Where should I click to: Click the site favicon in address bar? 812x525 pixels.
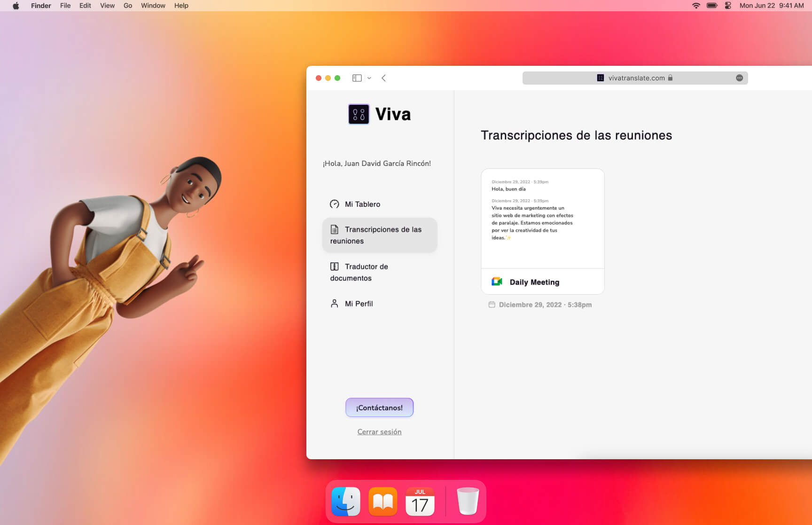pos(600,78)
